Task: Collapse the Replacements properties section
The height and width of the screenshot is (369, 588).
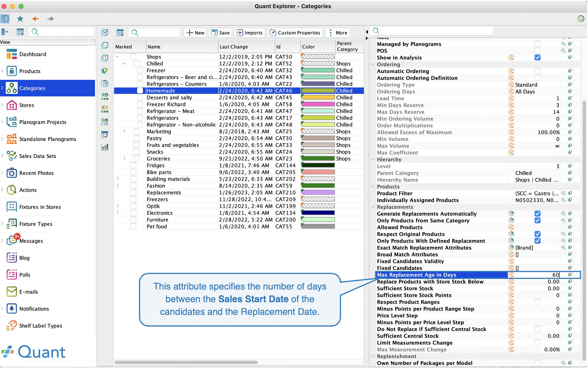Action: coord(373,207)
